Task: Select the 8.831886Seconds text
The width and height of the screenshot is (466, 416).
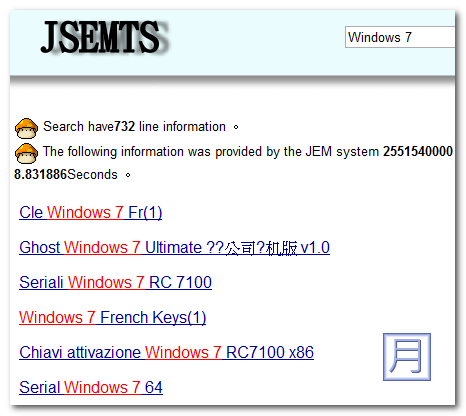Action: coord(66,175)
